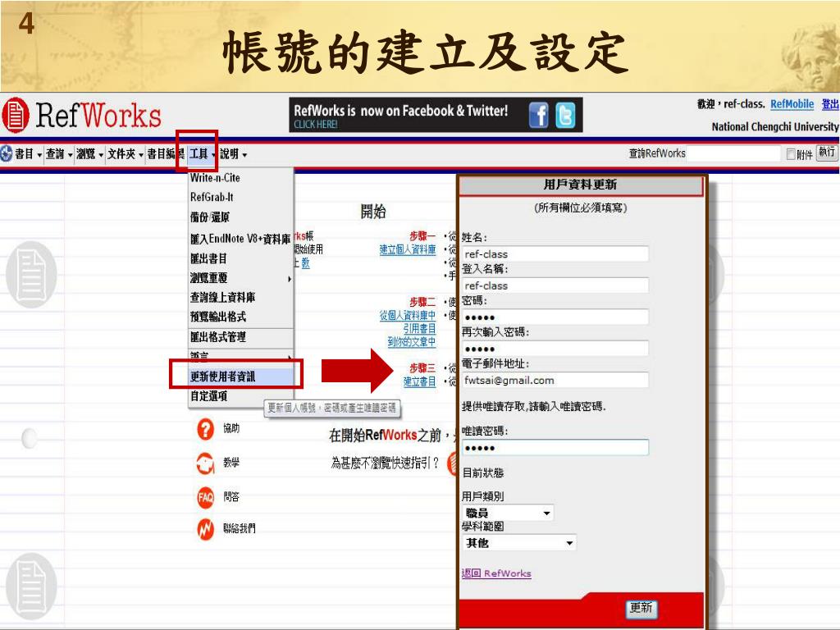The image size is (840, 630).
Task: Click the FAQ 問答 icon
Action: (205, 497)
